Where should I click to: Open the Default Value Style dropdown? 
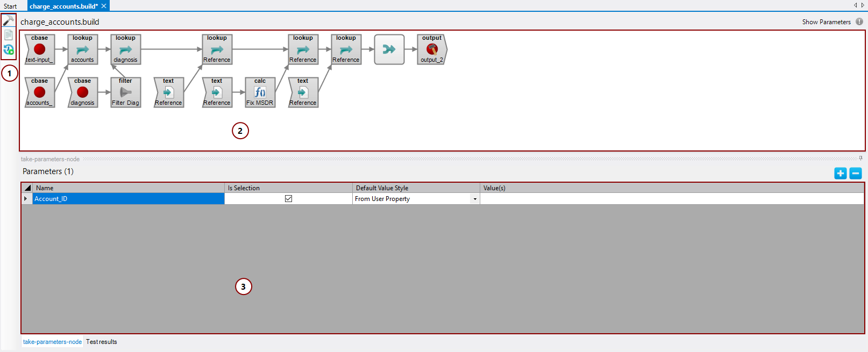[x=475, y=199]
